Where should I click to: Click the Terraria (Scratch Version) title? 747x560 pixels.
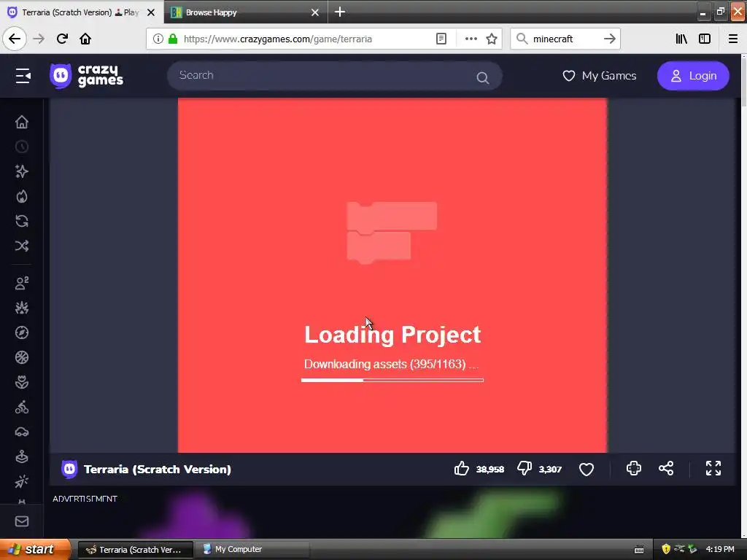(x=158, y=469)
